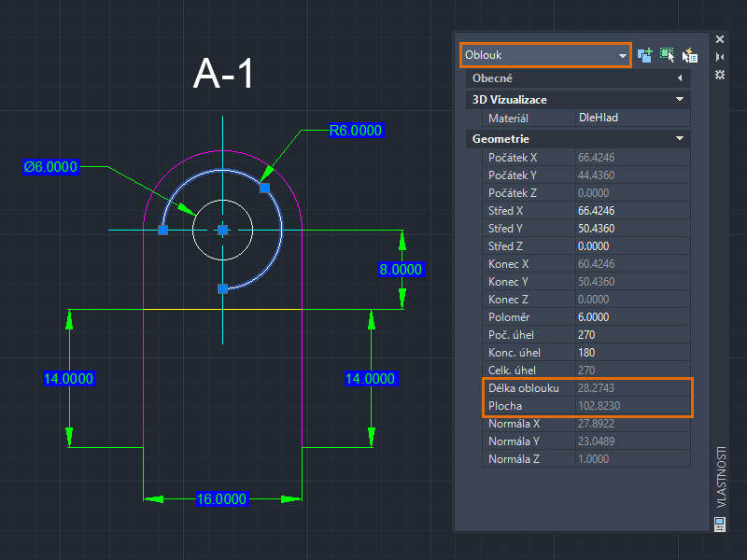Edit the Střed X value 66.4246
This screenshot has height=560, width=747.
(633, 211)
